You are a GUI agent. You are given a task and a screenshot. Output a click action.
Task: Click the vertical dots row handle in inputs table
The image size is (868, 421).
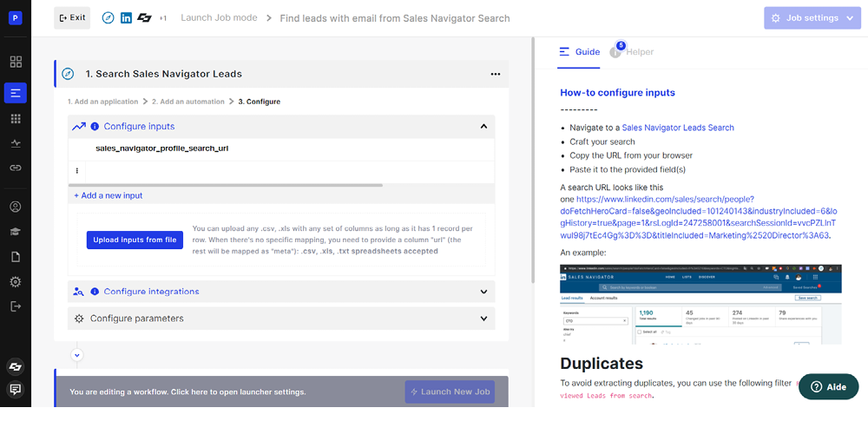(x=77, y=171)
